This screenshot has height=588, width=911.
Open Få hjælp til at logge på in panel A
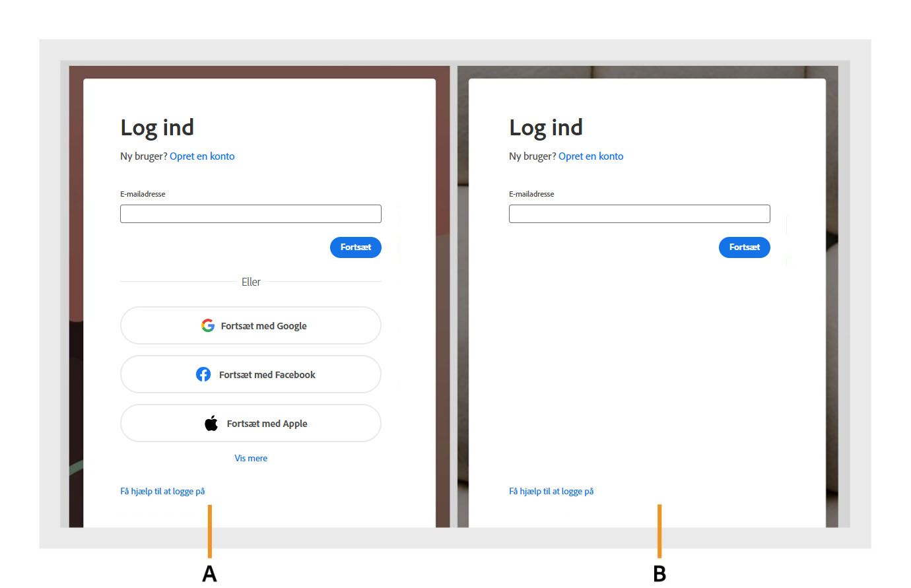point(162,491)
